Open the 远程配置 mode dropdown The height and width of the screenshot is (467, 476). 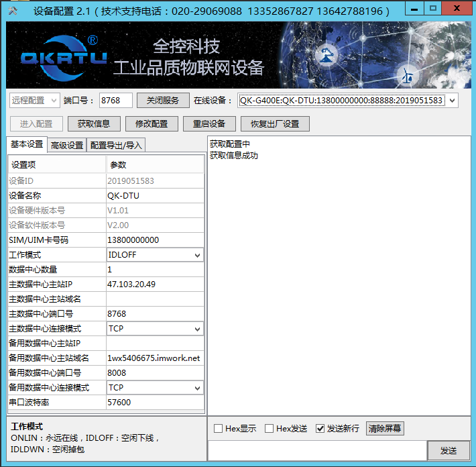(x=35, y=100)
